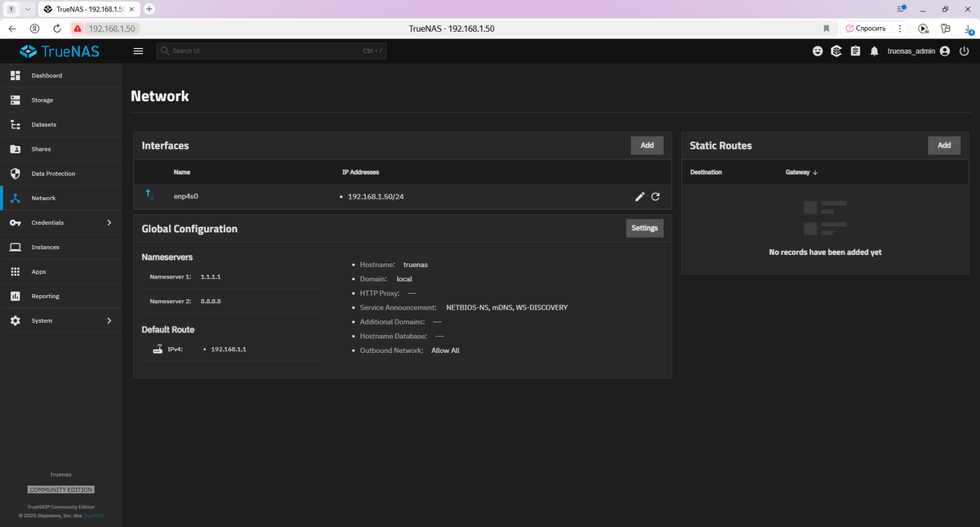The width and height of the screenshot is (980, 527).
Task: Click the power button icon in header
Action: click(964, 51)
